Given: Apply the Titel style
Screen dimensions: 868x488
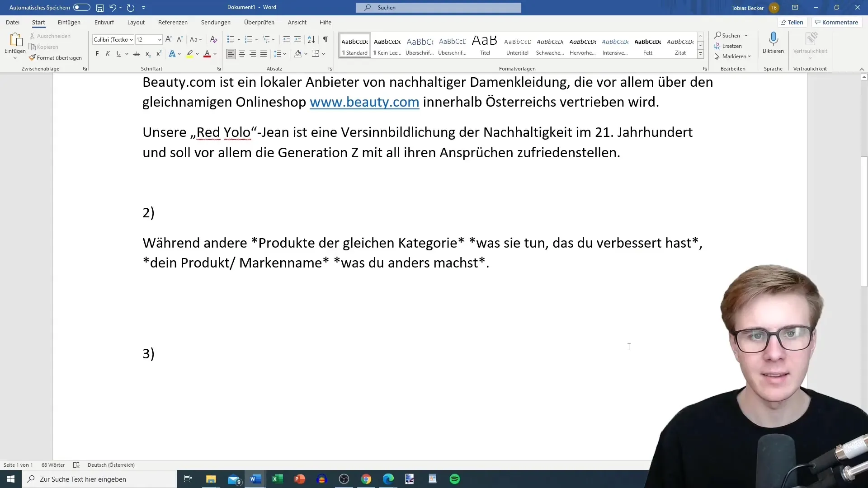Looking at the screenshot, I should (x=485, y=45).
